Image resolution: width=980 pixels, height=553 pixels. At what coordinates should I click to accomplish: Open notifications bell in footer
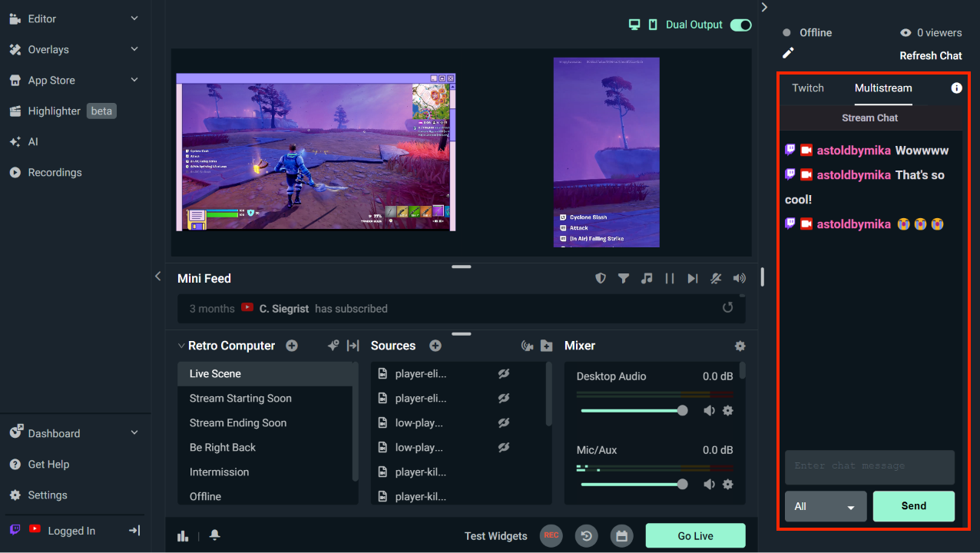[x=215, y=535]
